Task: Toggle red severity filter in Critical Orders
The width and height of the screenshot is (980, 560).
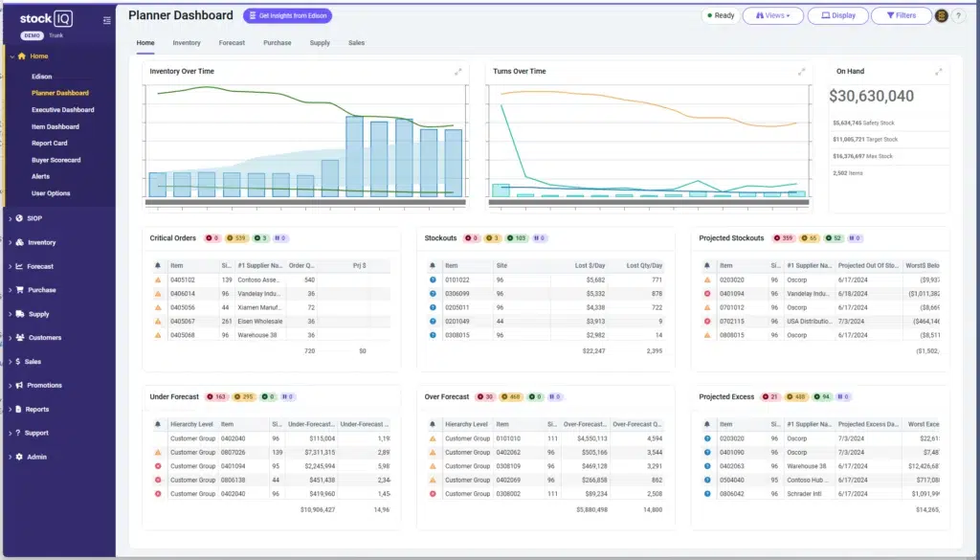Action: click(x=212, y=238)
